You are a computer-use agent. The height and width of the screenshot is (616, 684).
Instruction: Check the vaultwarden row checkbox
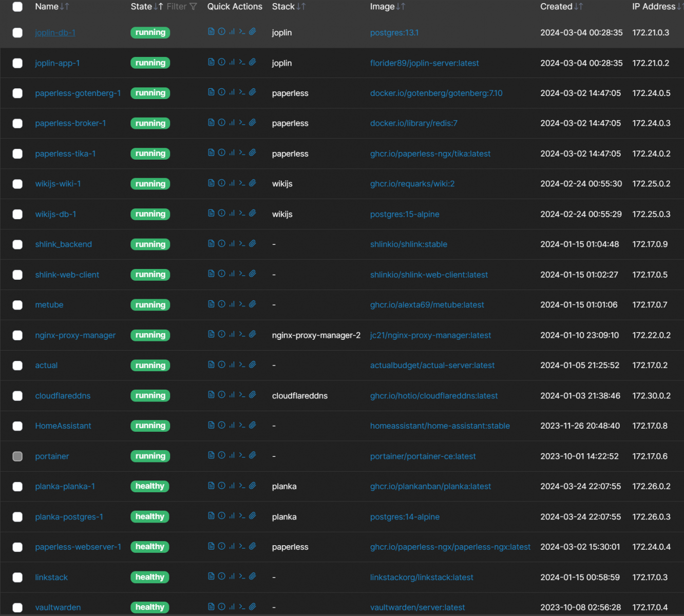17,608
